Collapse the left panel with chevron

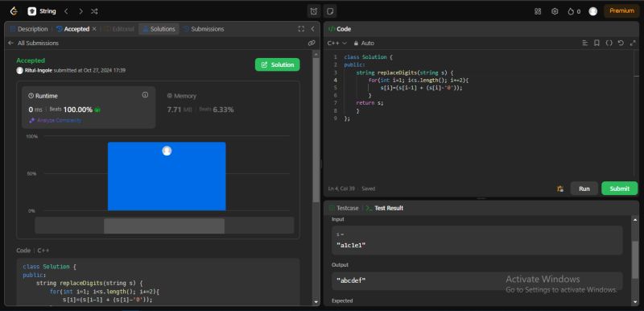tap(312, 29)
